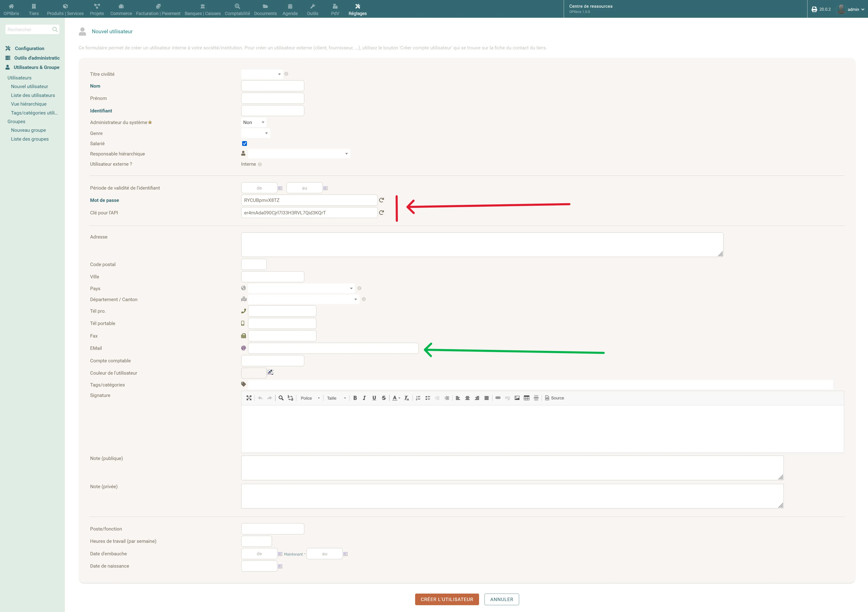Toggle underline formatting in signature editor
The width and height of the screenshot is (868, 612).
(x=374, y=398)
